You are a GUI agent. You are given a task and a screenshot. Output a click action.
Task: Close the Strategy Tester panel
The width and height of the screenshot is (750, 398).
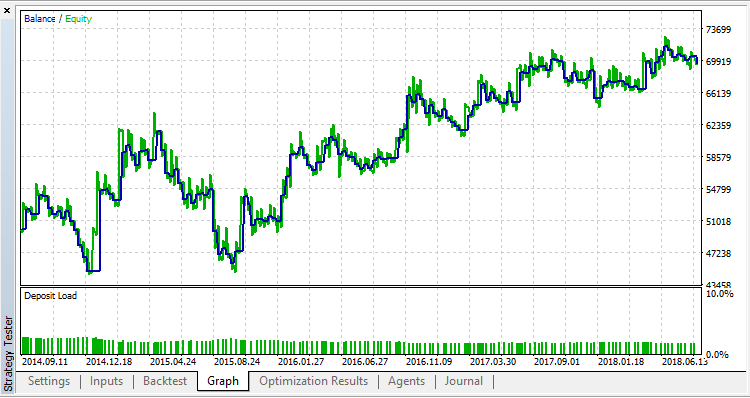pos(7,10)
